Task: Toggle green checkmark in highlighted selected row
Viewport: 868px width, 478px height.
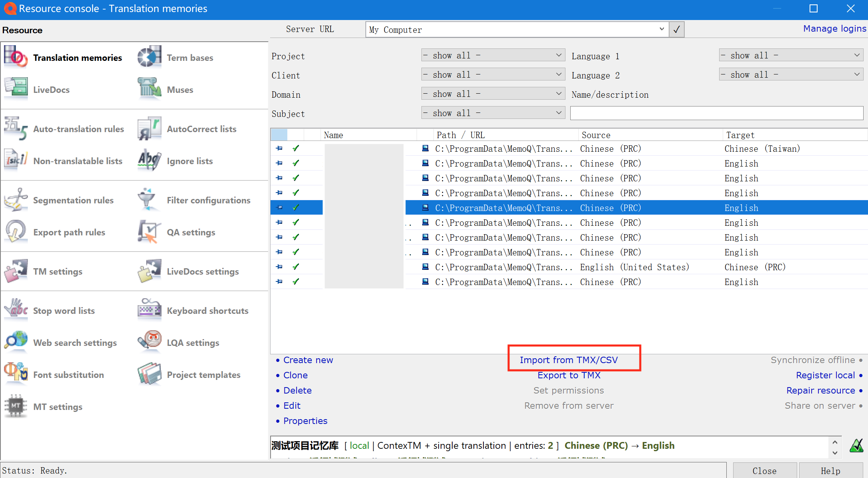Action: [296, 207]
